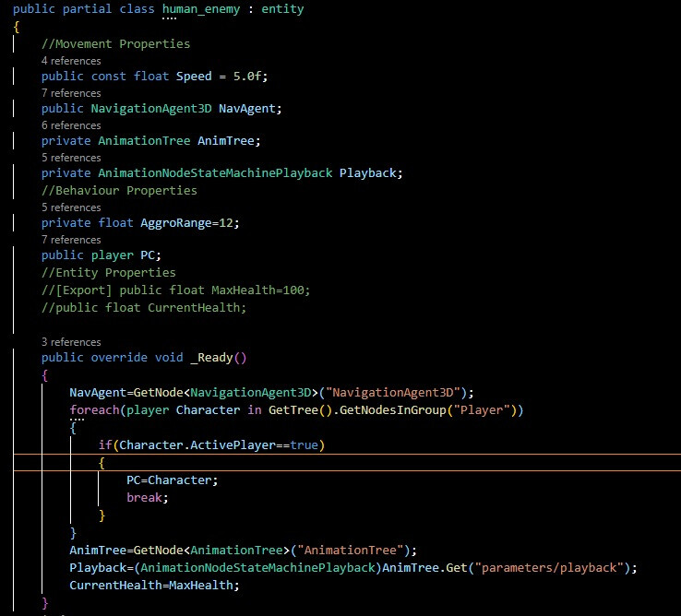This screenshot has height=616, width=681.
Task: Click the 'PC;' field in 'public player PC;'
Action: coord(150,255)
